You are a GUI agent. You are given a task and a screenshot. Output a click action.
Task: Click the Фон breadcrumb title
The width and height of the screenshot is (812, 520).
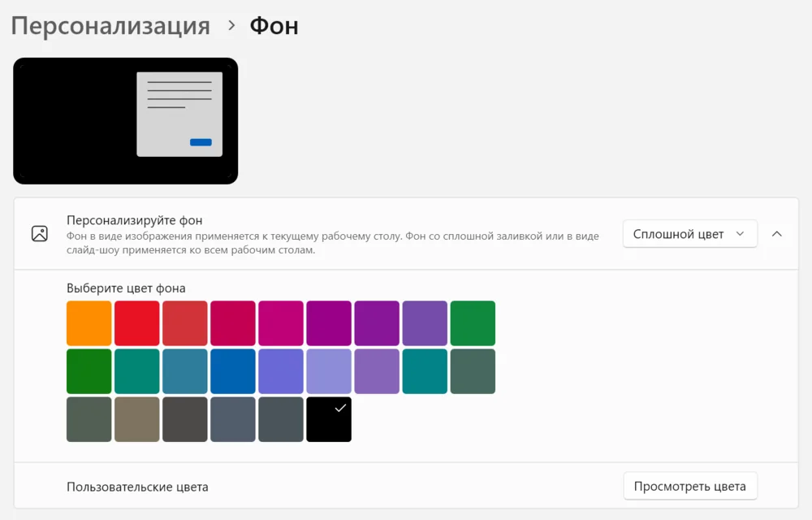pyautogui.click(x=274, y=26)
